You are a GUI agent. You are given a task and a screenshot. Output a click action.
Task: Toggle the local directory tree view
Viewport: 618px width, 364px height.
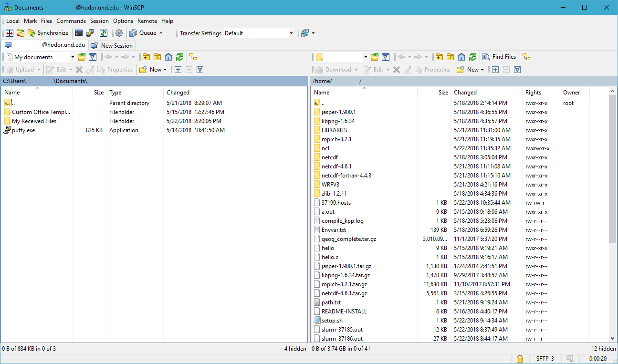pyautogui.click(x=193, y=57)
